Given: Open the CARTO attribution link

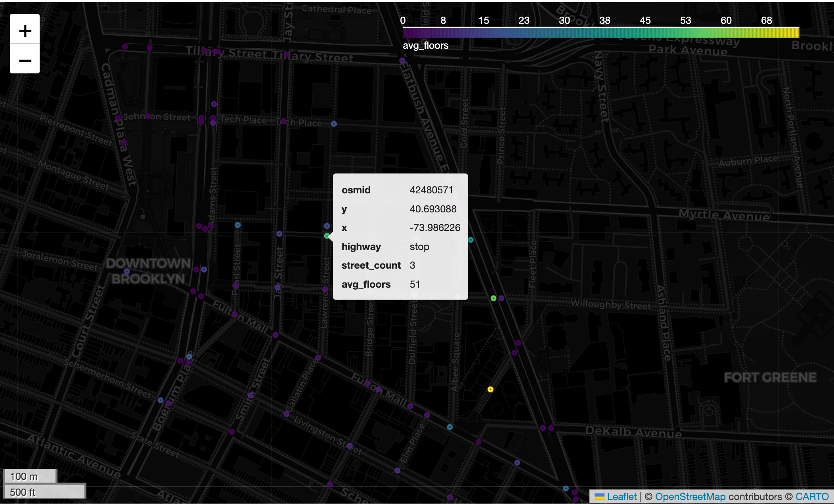Looking at the screenshot, I should click(x=812, y=496).
